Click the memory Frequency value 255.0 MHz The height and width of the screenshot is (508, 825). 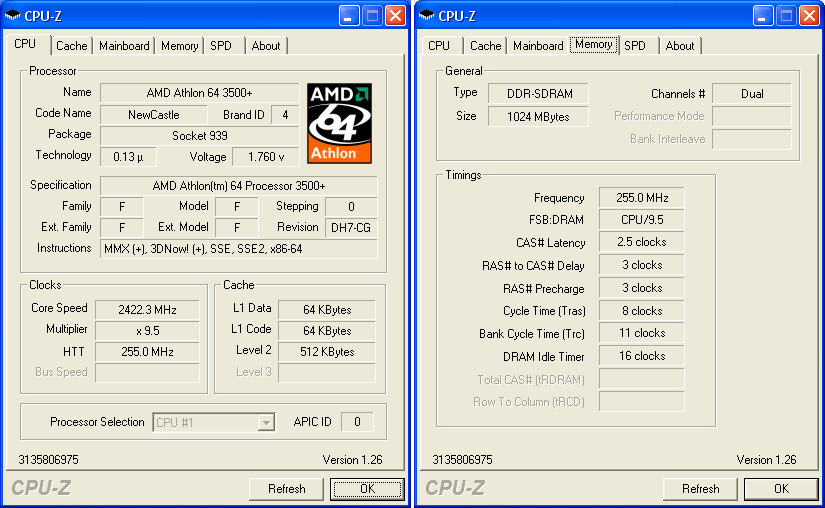[x=642, y=198]
